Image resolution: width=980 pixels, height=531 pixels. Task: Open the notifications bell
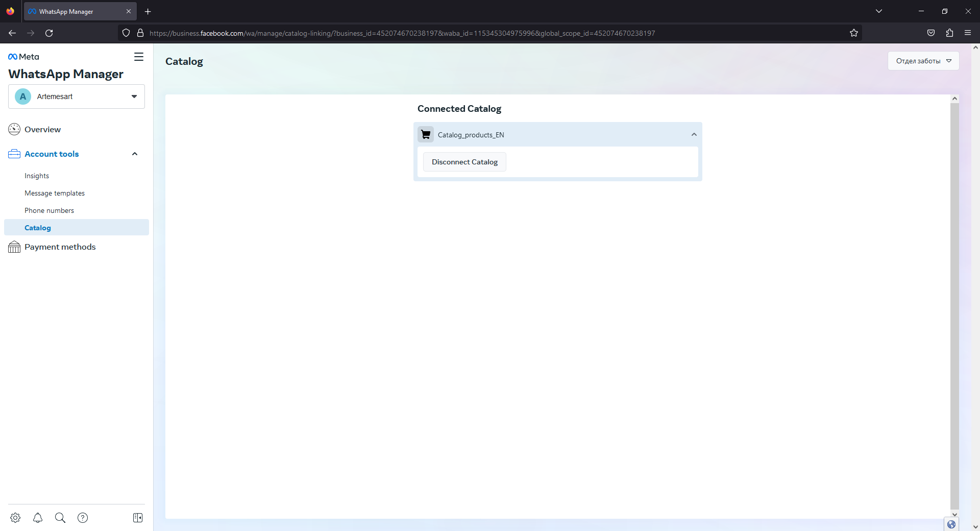pos(38,518)
